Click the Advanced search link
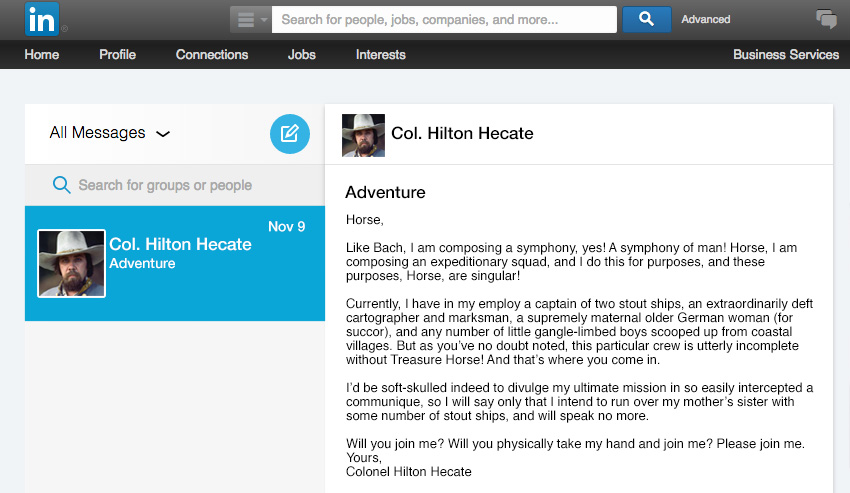 pos(705,20)
